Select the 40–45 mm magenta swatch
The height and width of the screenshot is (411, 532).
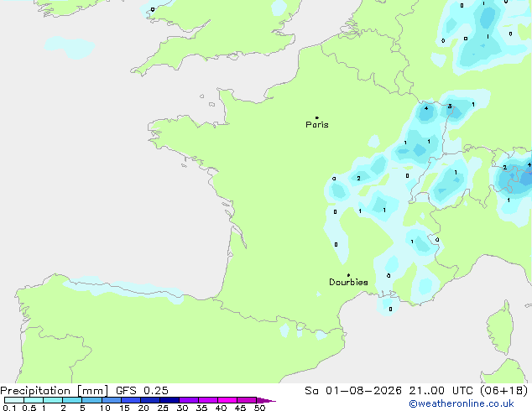tap(227, 400)
